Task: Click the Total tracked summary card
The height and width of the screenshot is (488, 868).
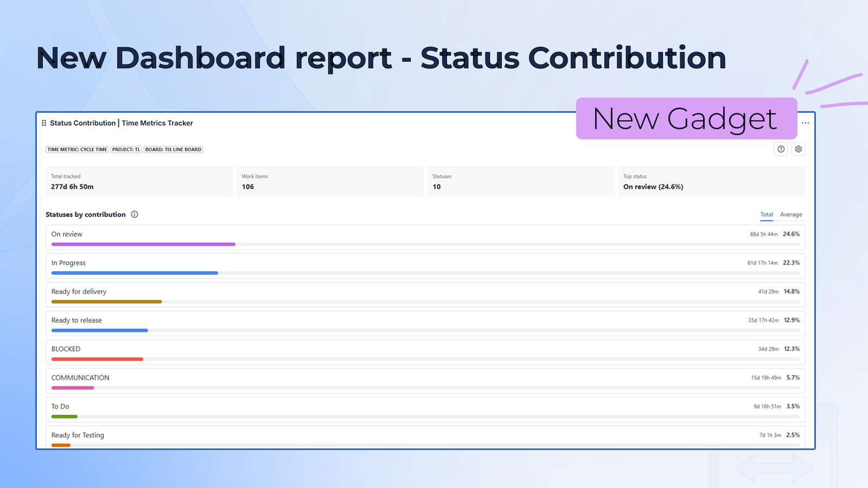Action: click(139, 182)
